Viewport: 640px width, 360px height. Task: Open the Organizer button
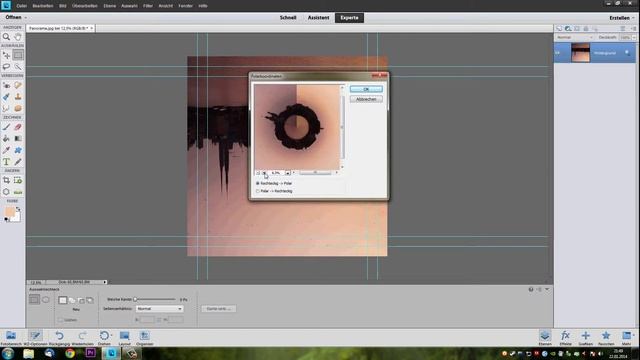click(144, 338)
